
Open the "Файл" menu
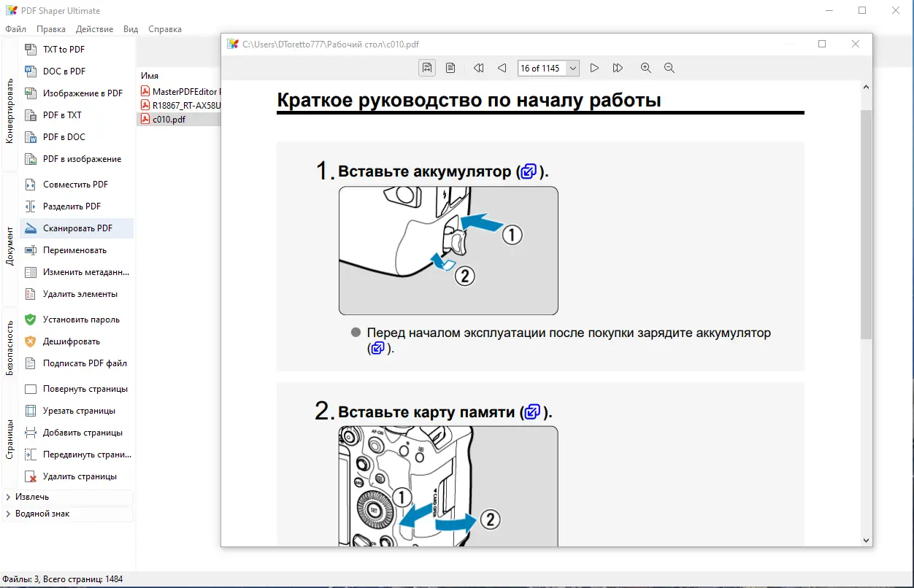coord(15,29)
